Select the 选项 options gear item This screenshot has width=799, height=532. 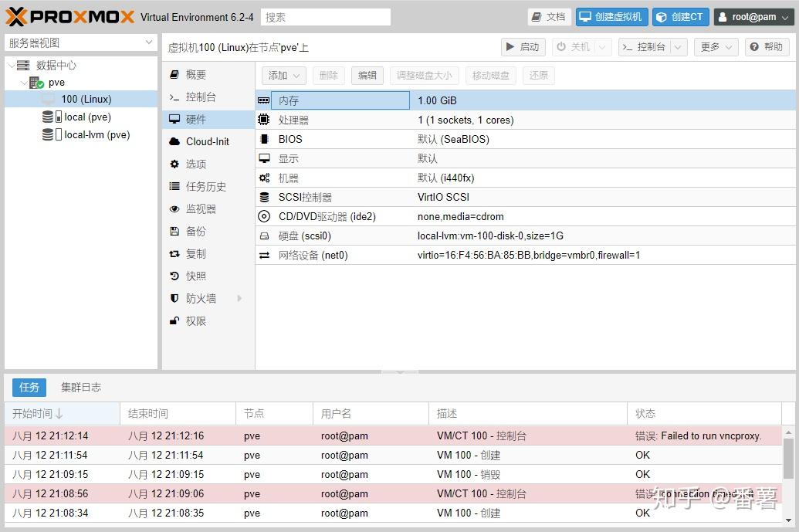click(208, 164)
